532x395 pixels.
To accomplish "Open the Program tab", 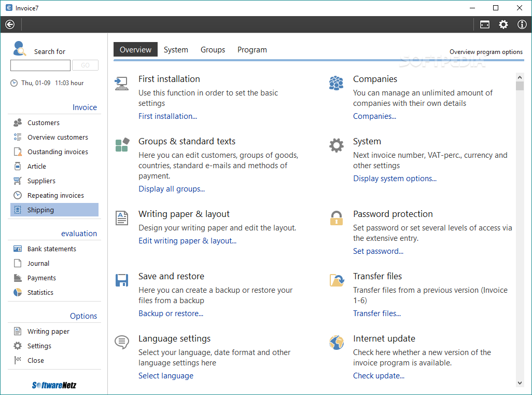I will (x=252, y=50).
